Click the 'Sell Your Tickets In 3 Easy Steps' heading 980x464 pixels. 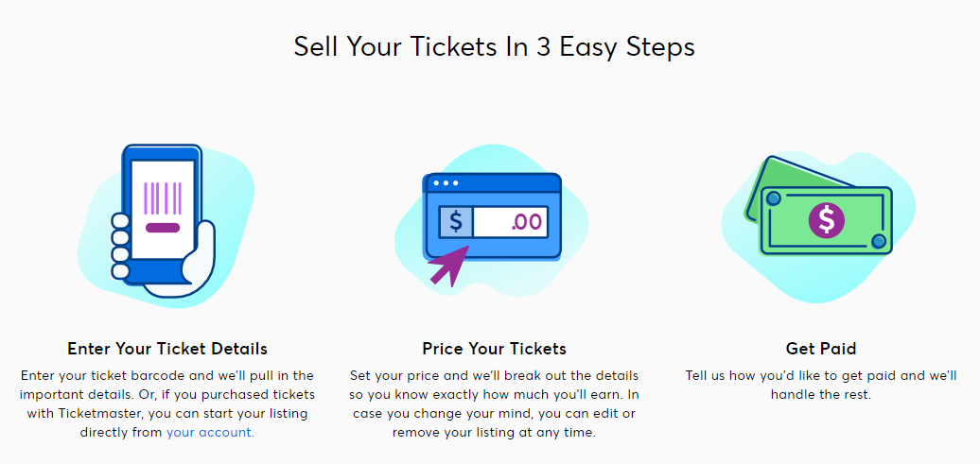click(x=494, y=47)
